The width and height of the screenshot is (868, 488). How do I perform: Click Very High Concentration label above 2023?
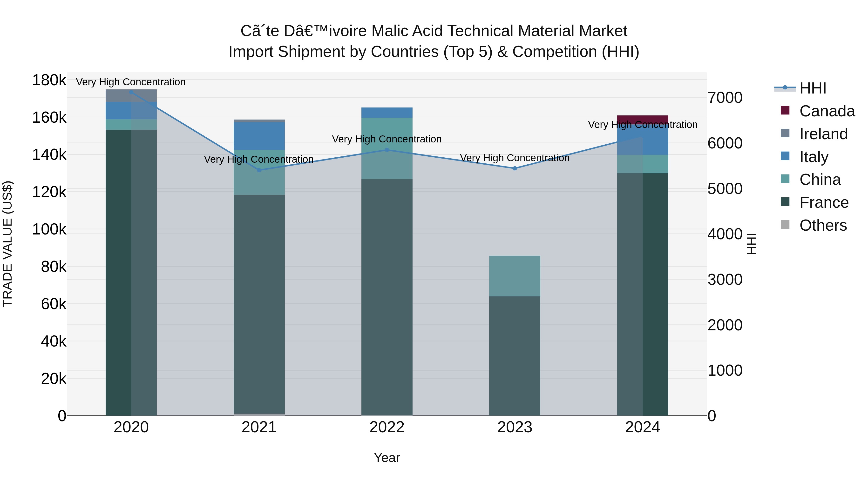coord(515,158)
